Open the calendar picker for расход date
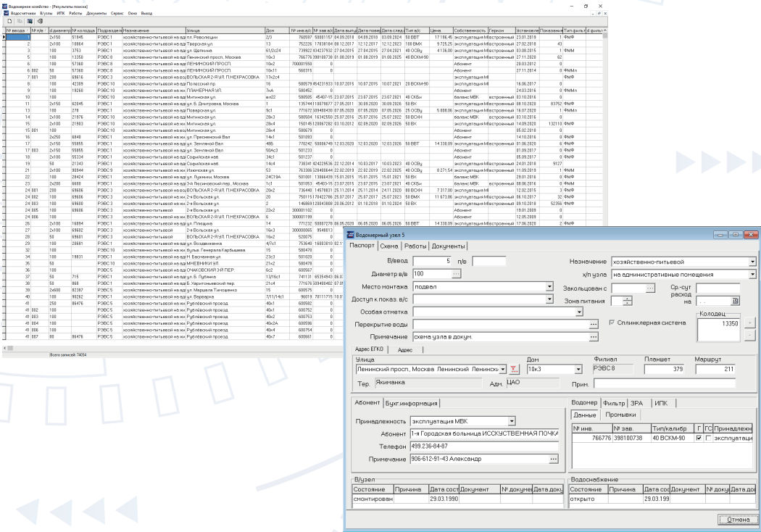The height and width of the screenshot is (532, 761). click(x=736, y=302)
